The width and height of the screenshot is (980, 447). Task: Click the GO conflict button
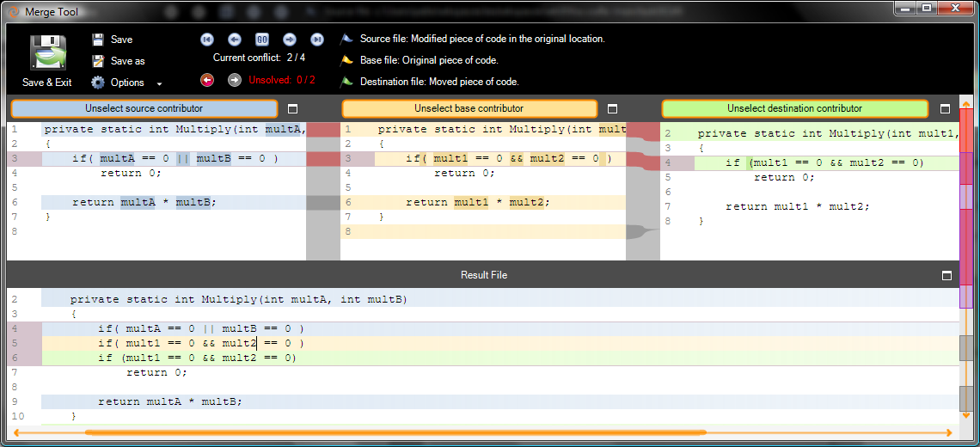click(x=262, y=40)
